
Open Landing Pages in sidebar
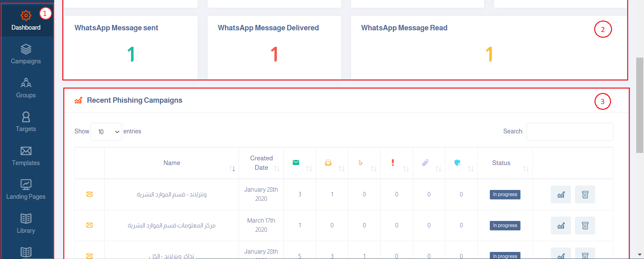coord(26,189)
